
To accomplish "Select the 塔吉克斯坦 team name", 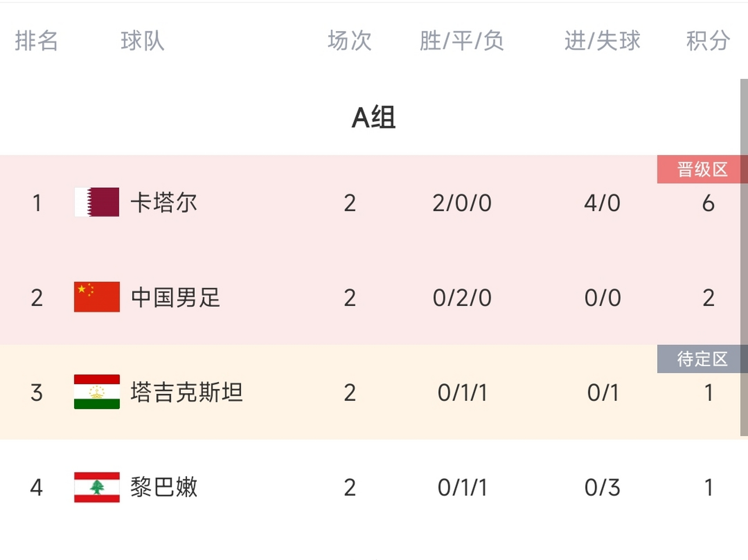I will point(186,392).
